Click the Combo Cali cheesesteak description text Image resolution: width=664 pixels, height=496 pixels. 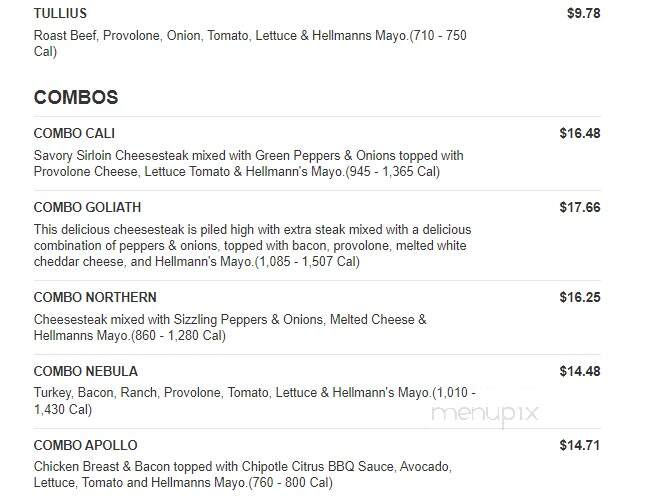pyautogui.click(x=249, y=163)
